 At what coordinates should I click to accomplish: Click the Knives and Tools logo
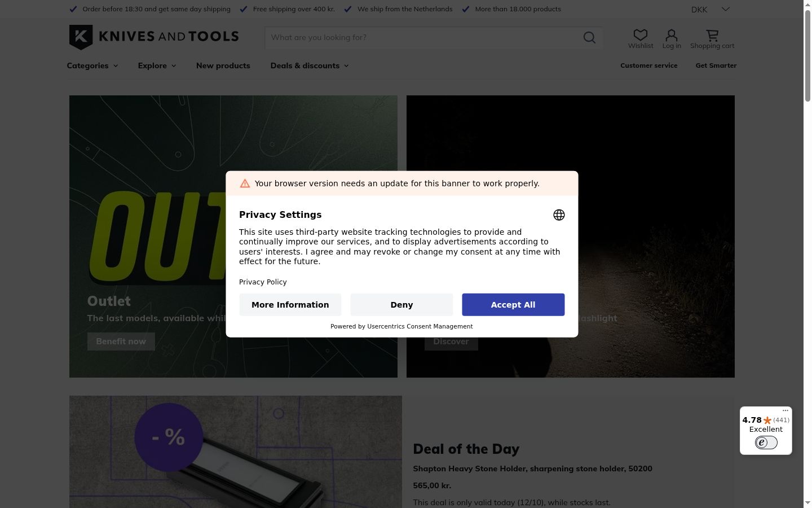154,37
